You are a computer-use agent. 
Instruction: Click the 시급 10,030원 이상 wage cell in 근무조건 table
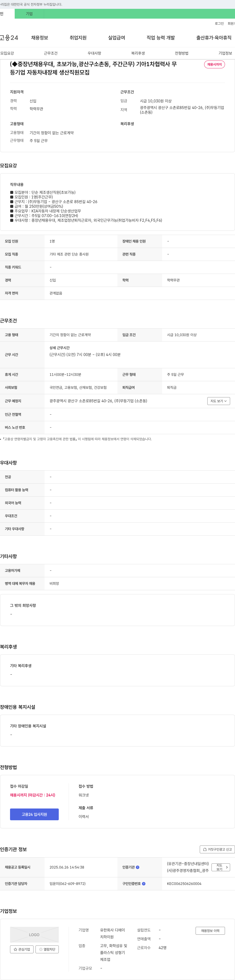tap(182, 335)
